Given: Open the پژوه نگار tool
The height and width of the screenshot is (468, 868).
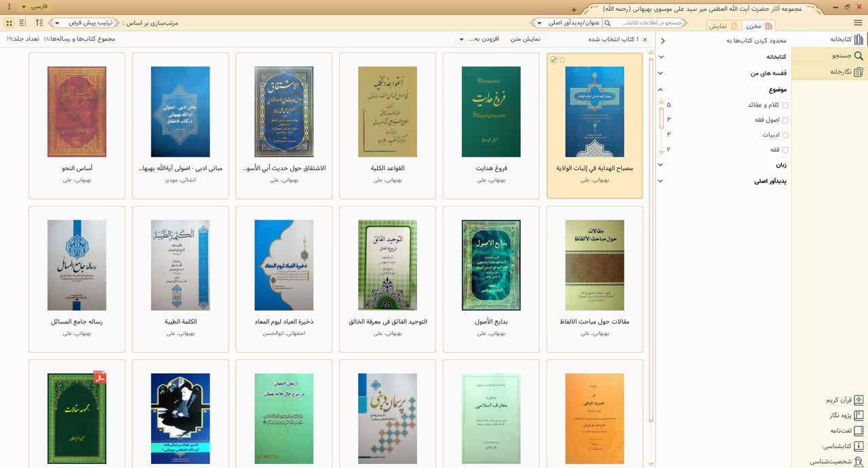Looking at the screenshot, I should [846, 415].
